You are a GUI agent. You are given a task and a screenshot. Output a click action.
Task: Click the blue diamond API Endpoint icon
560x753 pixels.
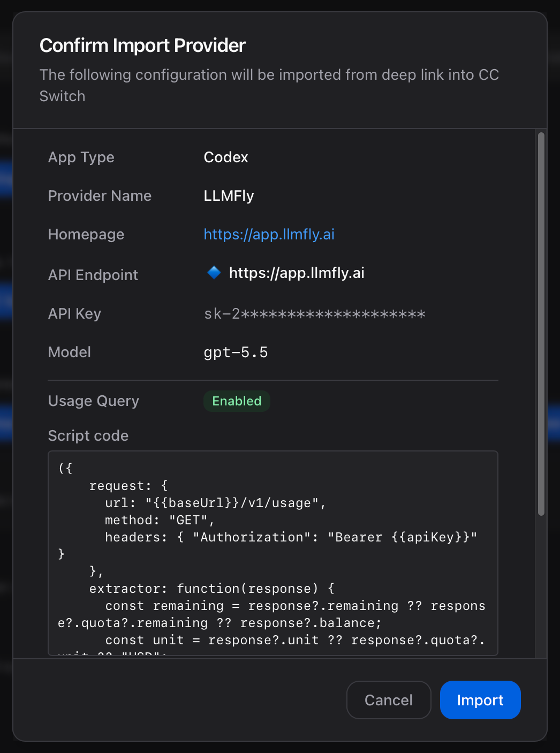(x=214, y=273)
